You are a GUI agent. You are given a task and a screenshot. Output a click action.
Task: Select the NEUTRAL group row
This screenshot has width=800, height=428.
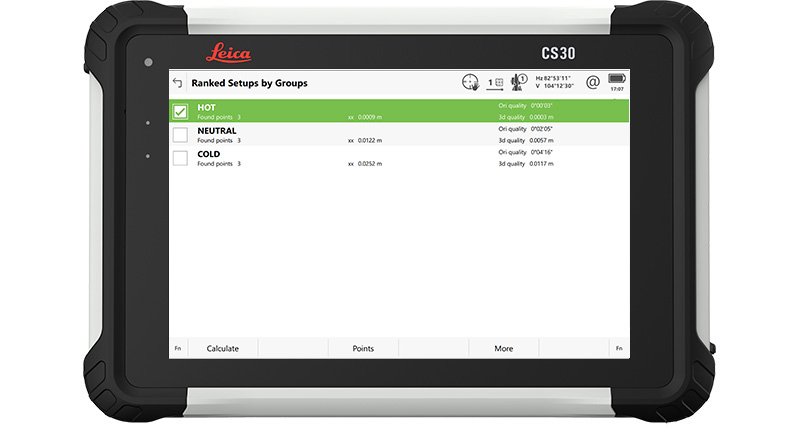tap(400, 135)
